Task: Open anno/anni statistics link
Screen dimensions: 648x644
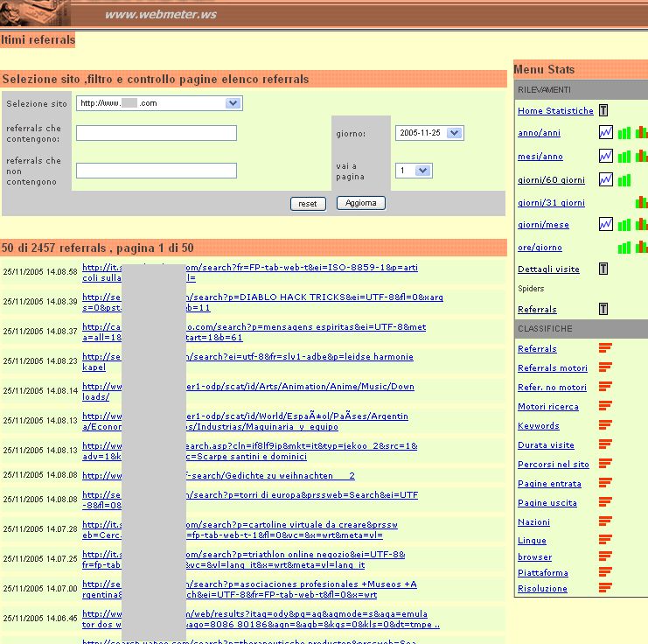Action: (x=539, y=133)
